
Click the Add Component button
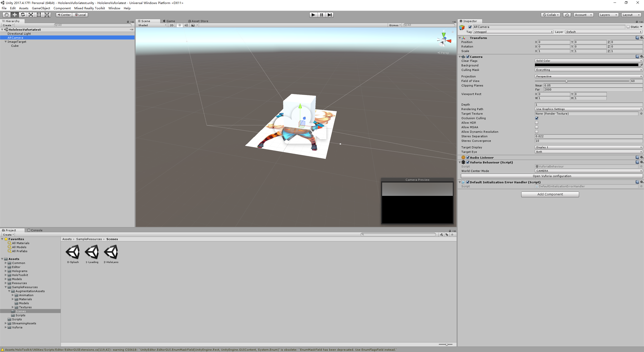550,194
